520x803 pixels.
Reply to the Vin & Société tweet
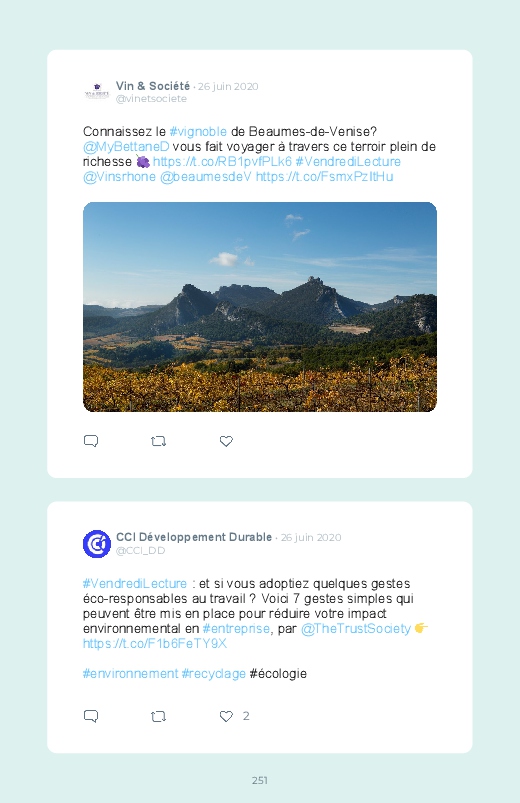[x=91, y=441]
